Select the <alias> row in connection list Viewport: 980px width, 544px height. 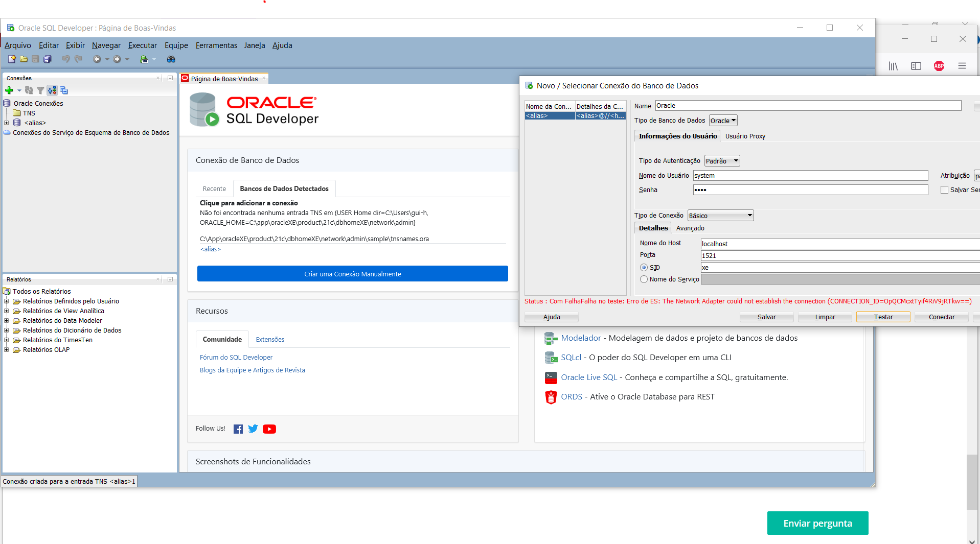pyautogui.click(x=575, y=116)
